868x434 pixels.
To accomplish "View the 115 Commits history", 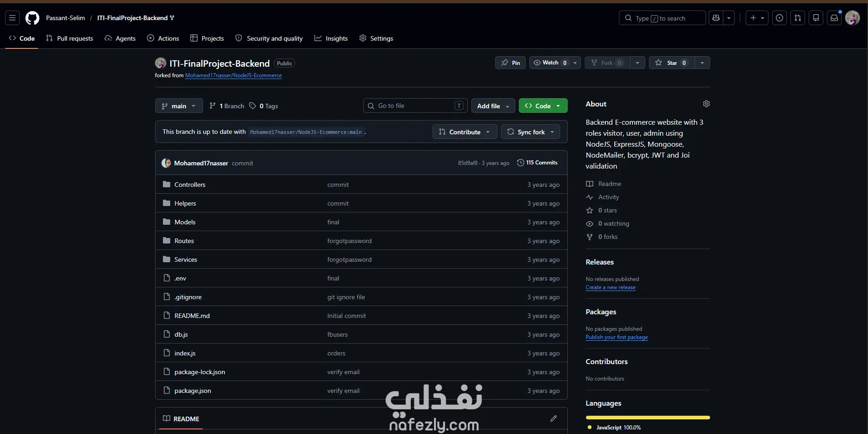I will coord(537,163).
